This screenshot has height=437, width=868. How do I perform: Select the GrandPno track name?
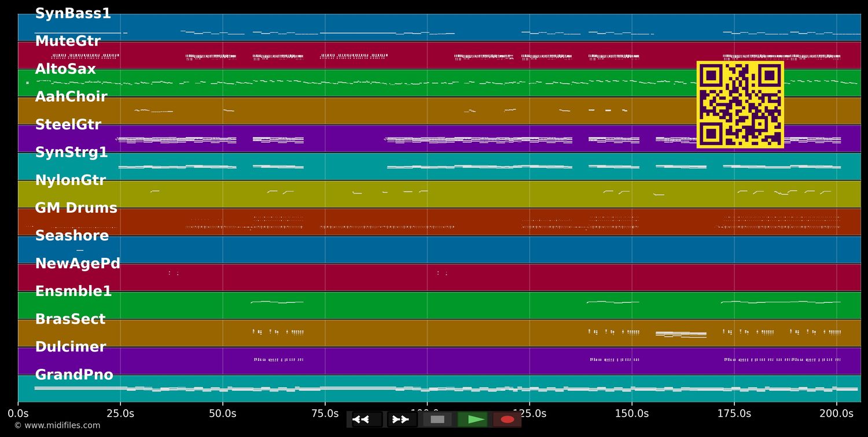coord(75,374)
